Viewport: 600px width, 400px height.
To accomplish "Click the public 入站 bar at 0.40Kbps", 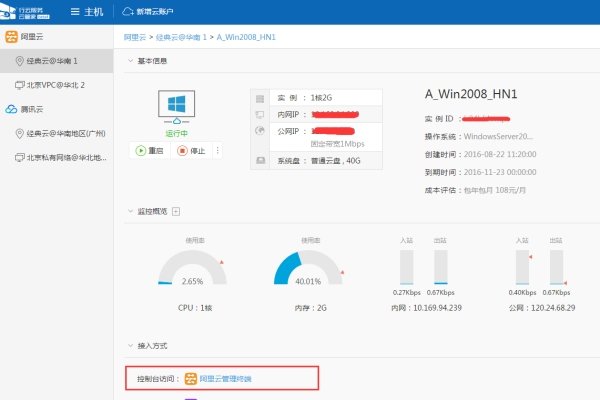I will 522,268.
